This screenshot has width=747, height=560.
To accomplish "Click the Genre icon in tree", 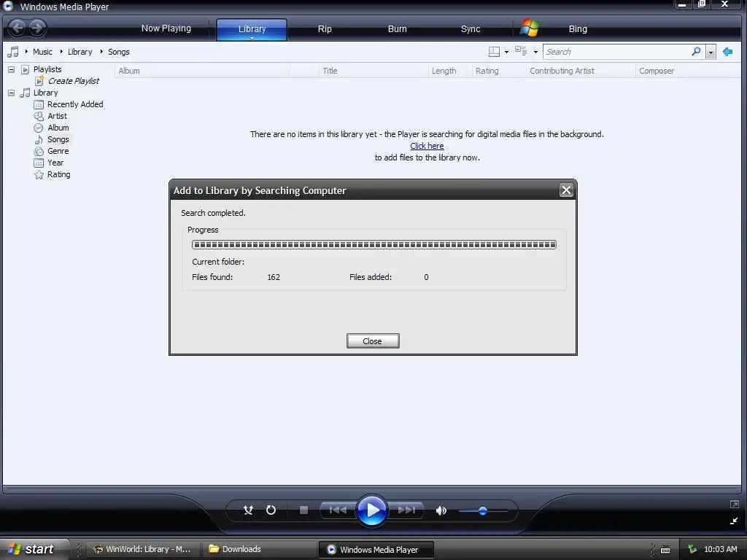I will (x=39, y=151).
